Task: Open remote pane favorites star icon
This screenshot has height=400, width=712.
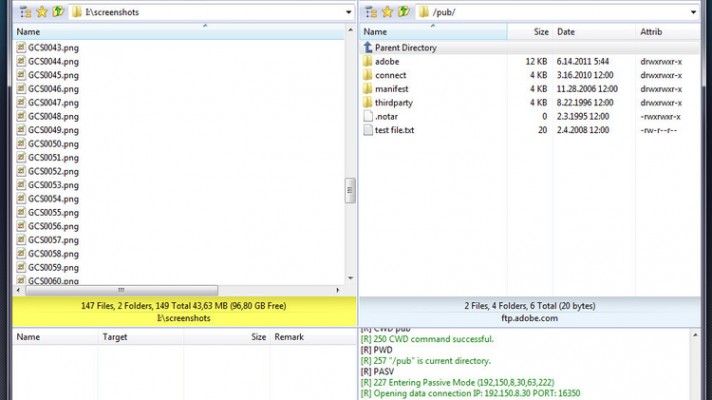Action: pyautogui.click(x=387, y=12)
